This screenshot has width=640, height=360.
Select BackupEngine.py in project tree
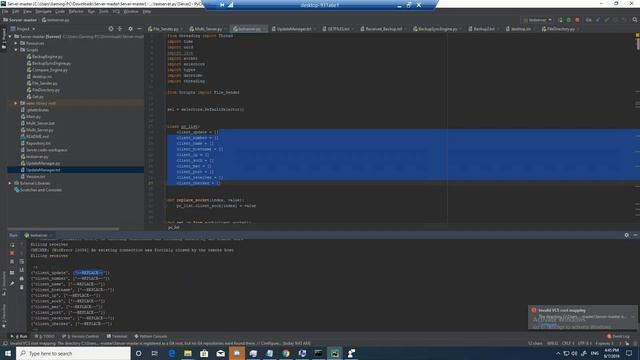tap(44, 57)
